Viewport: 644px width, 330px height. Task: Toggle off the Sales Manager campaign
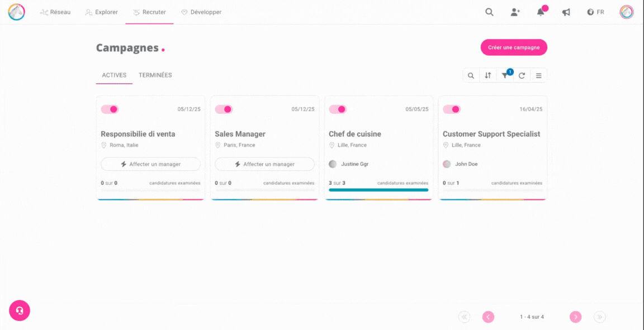(x=224, y=109)
